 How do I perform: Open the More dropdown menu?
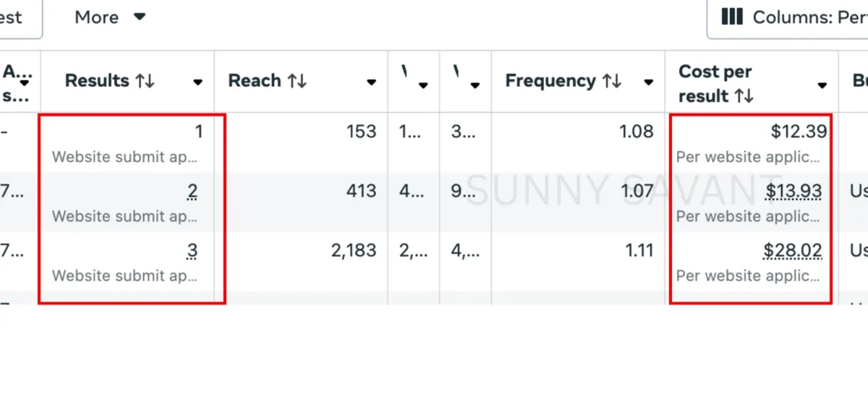click(110, 17)
